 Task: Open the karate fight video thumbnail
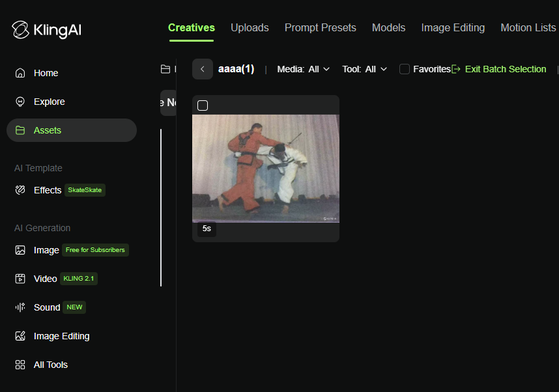tap(266, 169)
